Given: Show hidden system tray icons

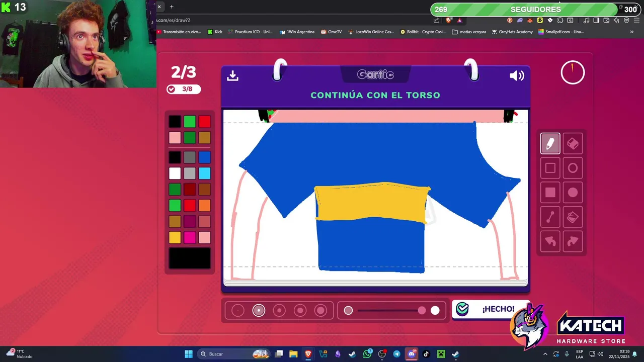Looking at the screenshot, I should tap(545, 354).
